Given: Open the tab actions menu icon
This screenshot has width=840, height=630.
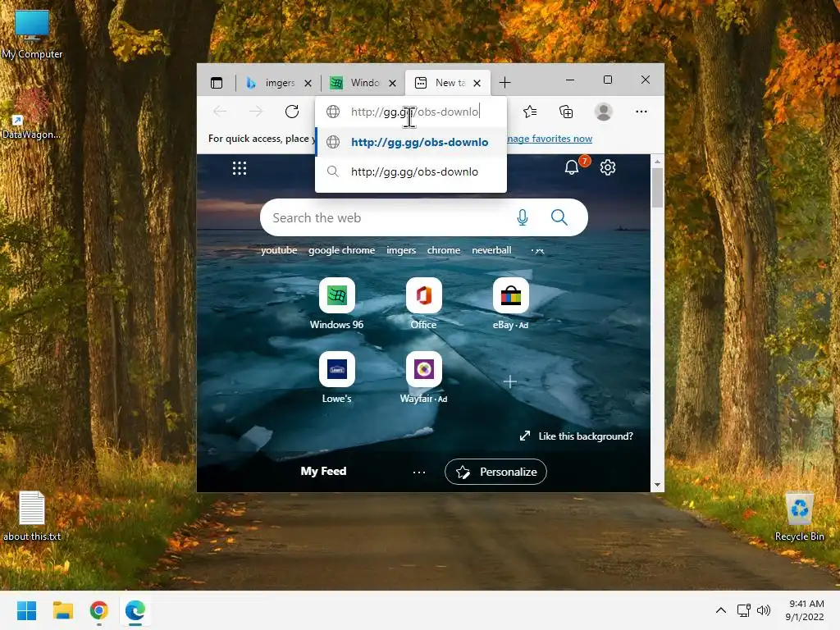Looking at the screenshot, I should click(x=217, y=83).
